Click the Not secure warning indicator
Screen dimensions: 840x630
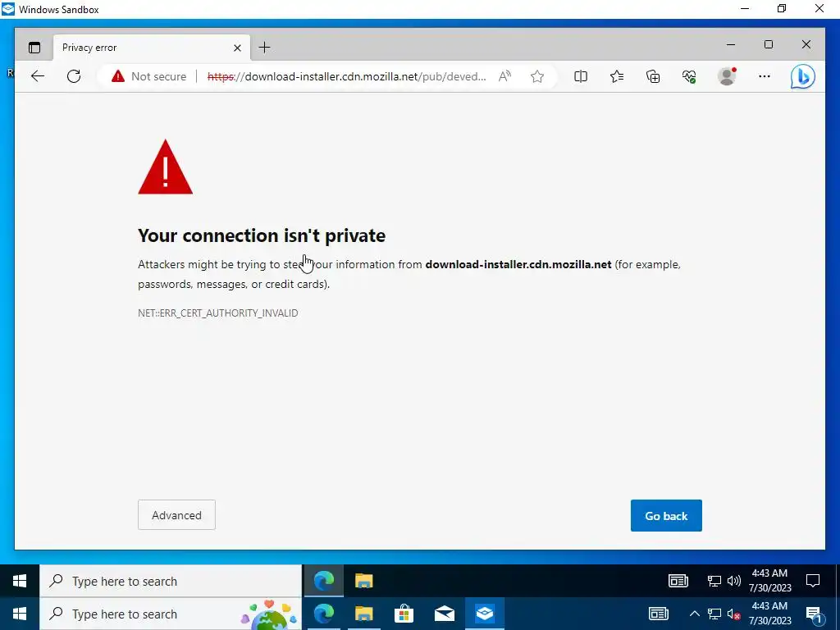[148, 76]
